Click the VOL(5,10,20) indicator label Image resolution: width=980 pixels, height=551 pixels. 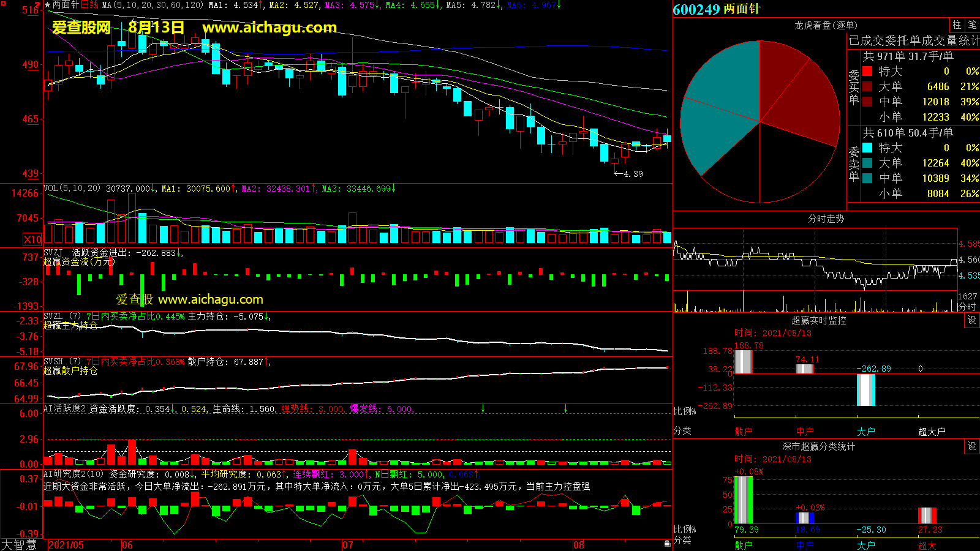coord(72,189)
